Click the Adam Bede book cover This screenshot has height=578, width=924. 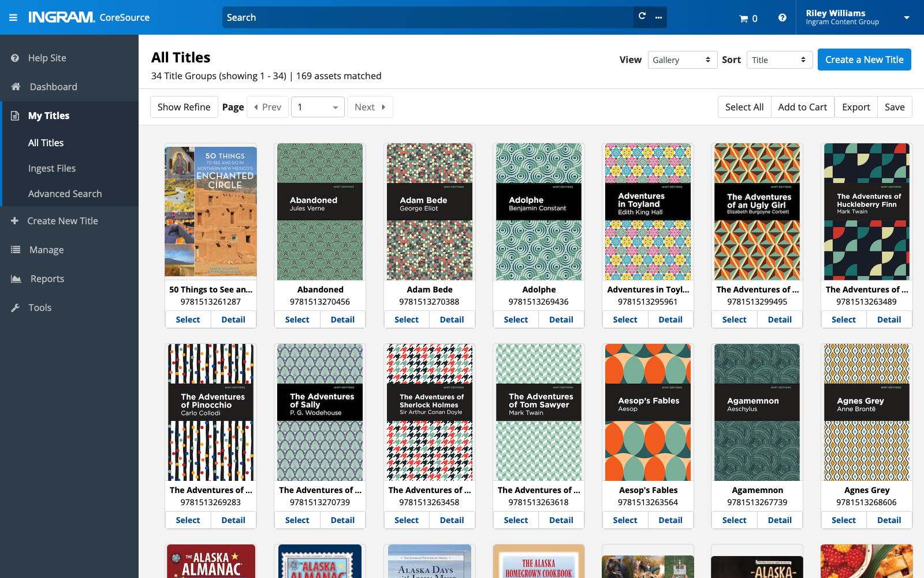429,212
